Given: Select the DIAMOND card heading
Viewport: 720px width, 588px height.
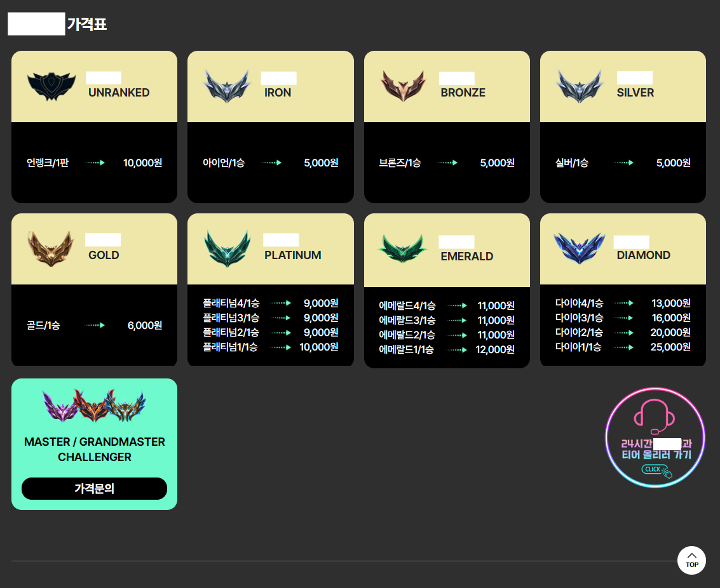Looking at the screenshot, I should point(643,255).
